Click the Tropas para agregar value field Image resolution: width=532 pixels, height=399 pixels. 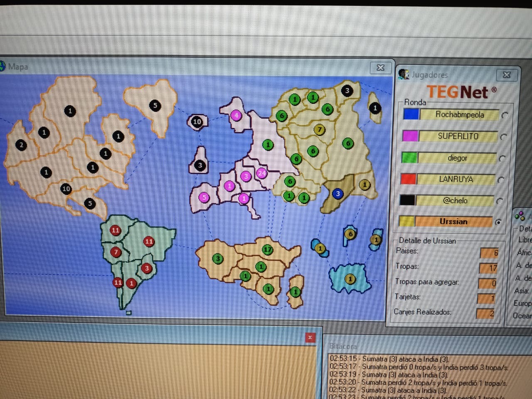[x=487, y=283]
